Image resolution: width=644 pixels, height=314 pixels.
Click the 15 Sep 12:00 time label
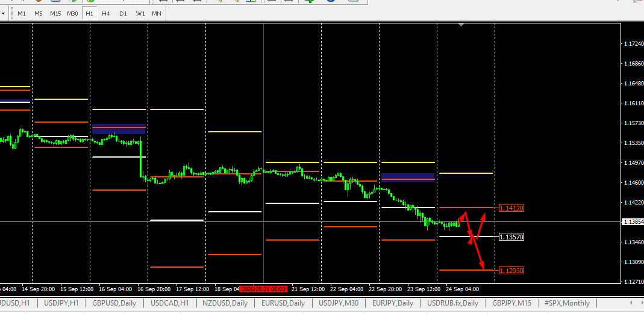[77, 289]
